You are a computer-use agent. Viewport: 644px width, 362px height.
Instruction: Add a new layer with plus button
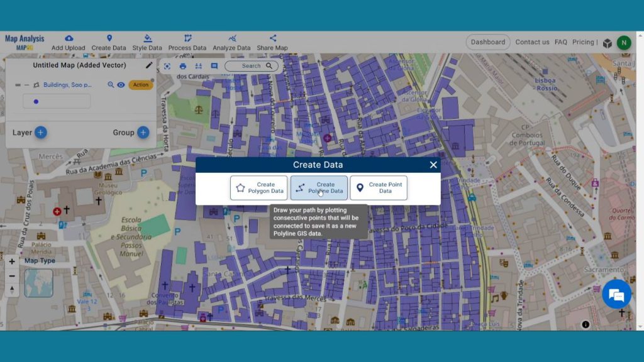40,133
